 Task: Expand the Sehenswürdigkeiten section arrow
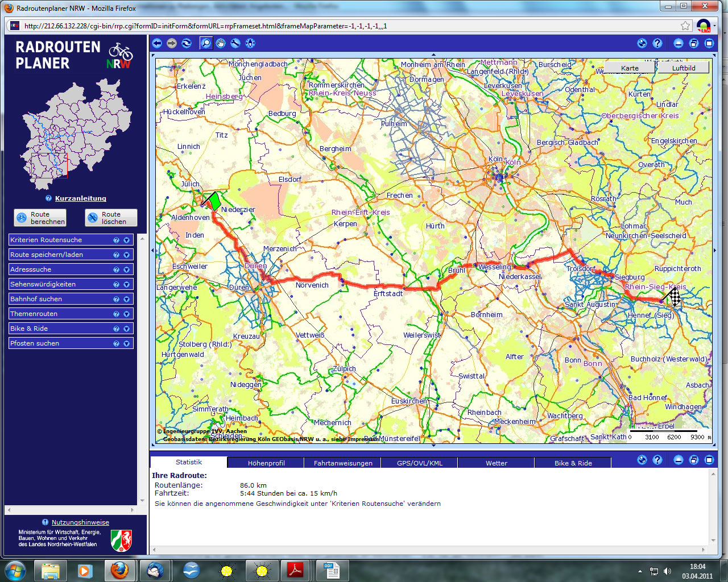pos(126,285)
